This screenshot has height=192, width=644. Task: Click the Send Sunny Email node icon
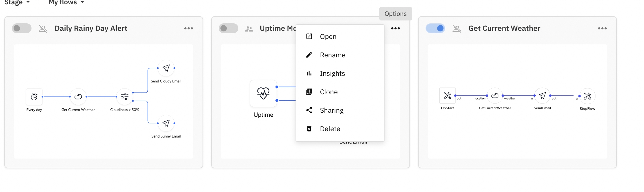pos(166,123)
